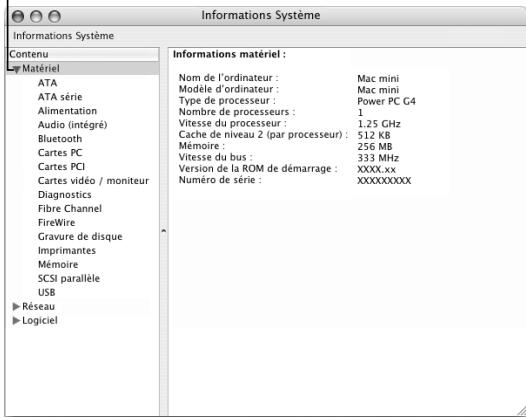Click 'Modèle d'ordinateur :' label

tap(229, 89)
